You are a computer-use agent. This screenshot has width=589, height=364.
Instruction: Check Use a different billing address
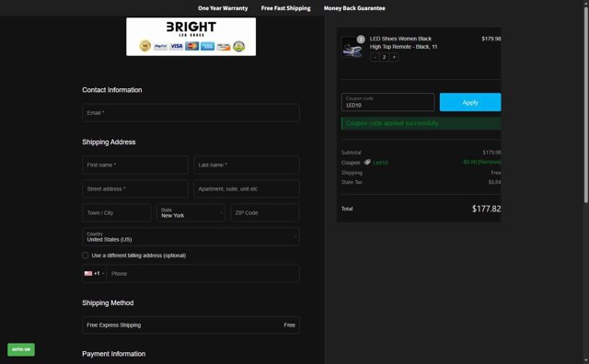point(86,256)
